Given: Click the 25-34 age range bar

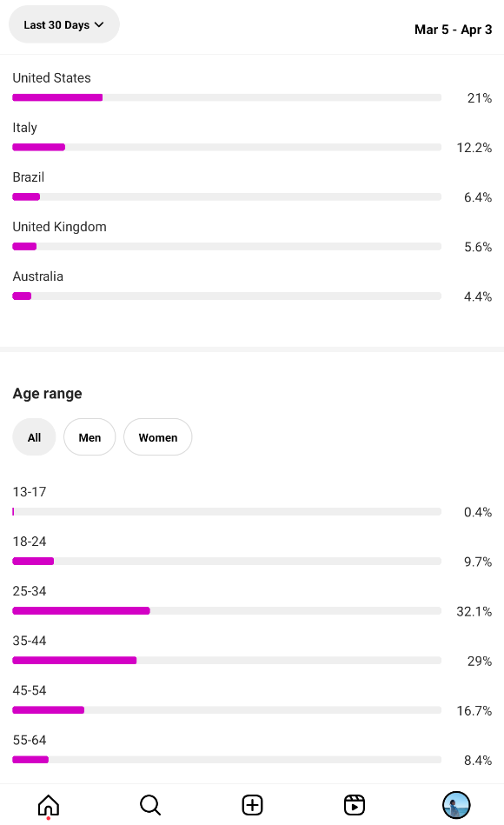Looking at the screenshot, I should [x=227, y=611].
